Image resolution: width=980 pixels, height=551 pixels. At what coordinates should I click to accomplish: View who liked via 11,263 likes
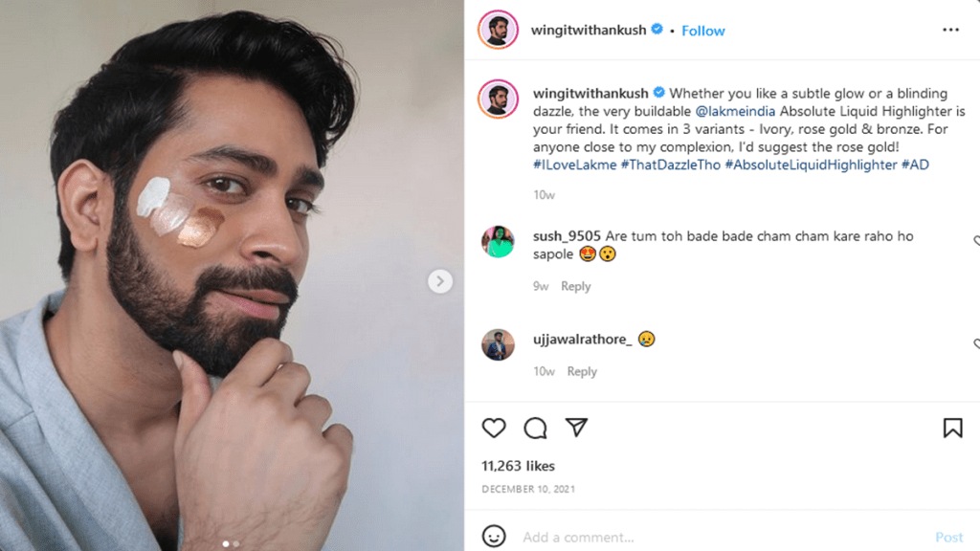[x=516, y=466]
